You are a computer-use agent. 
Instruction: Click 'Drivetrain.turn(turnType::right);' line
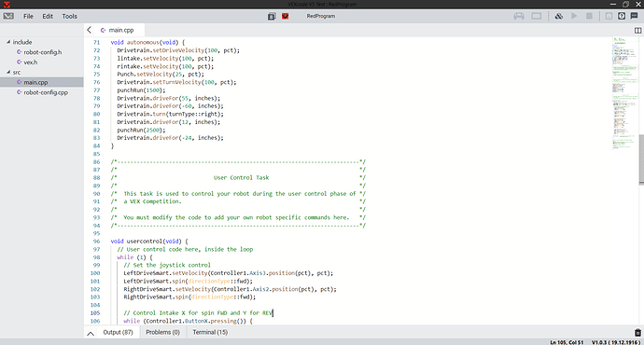coord(171,114)
